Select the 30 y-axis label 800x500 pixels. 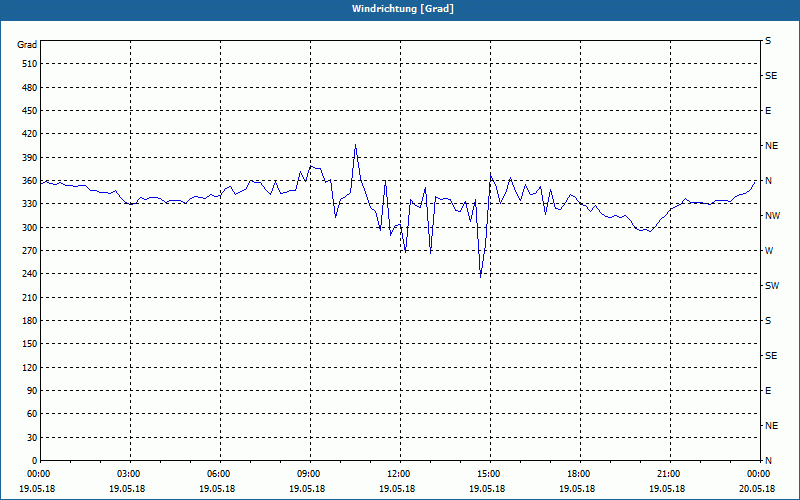(x=32, y=437)
